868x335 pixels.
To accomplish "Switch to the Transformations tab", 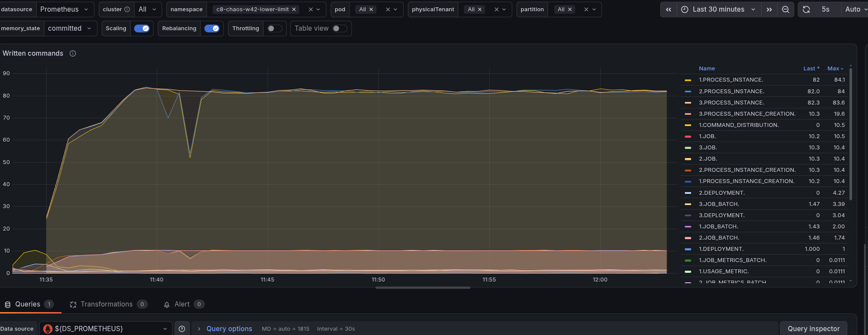I will click(109, 304).
